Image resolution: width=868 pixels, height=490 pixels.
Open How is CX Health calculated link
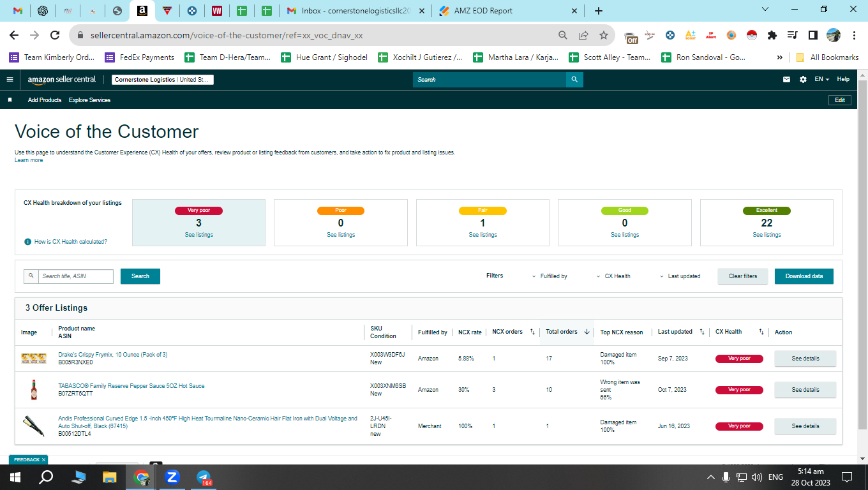[x=70, y=242]
